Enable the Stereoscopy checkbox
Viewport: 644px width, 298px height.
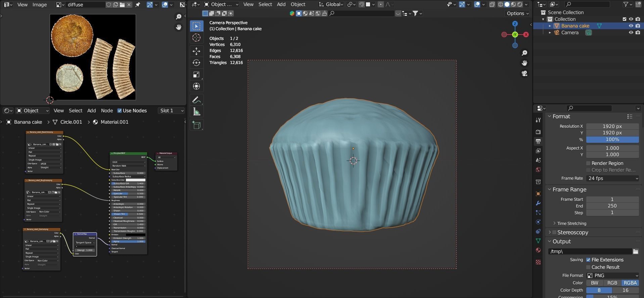tap(554, 232)
